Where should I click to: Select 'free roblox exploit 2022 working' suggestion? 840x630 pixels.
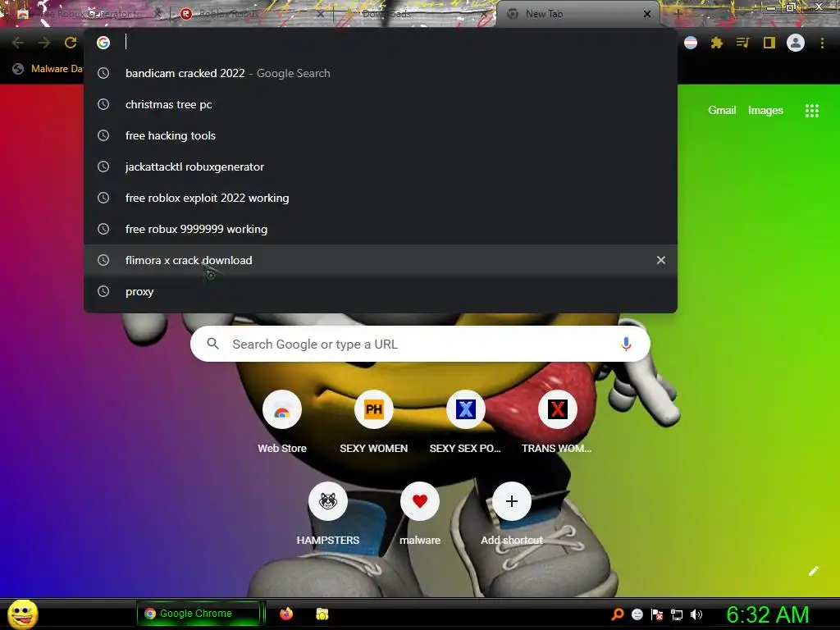pos(381,198)
